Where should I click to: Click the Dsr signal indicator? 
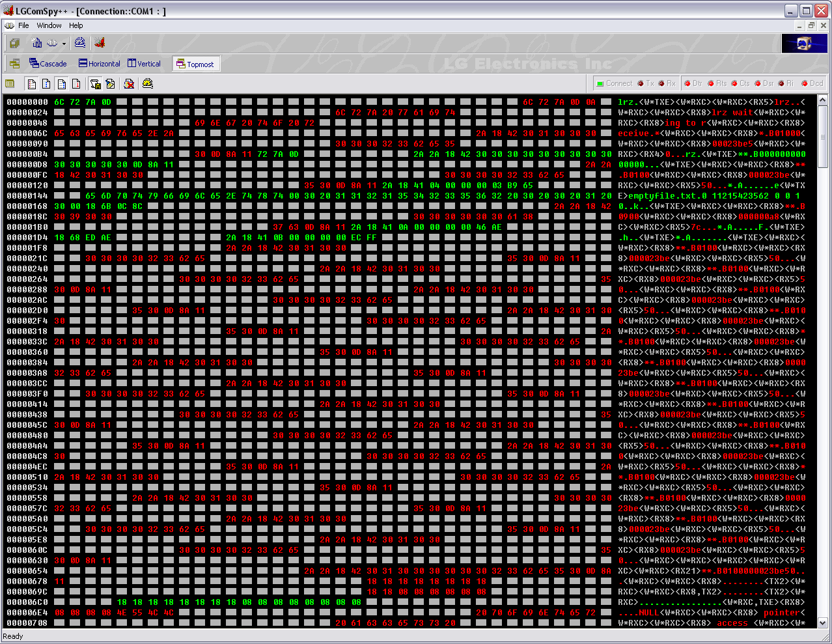764,83
